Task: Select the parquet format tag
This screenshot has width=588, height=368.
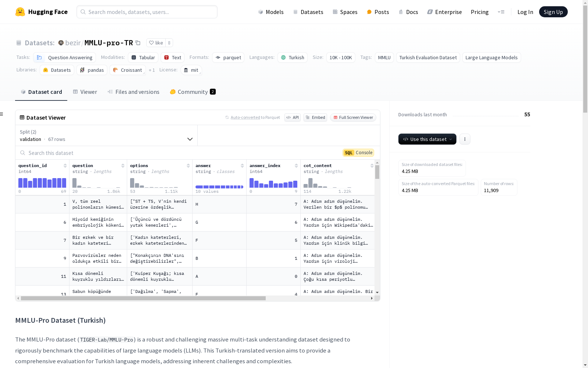Action: point(228,57)
